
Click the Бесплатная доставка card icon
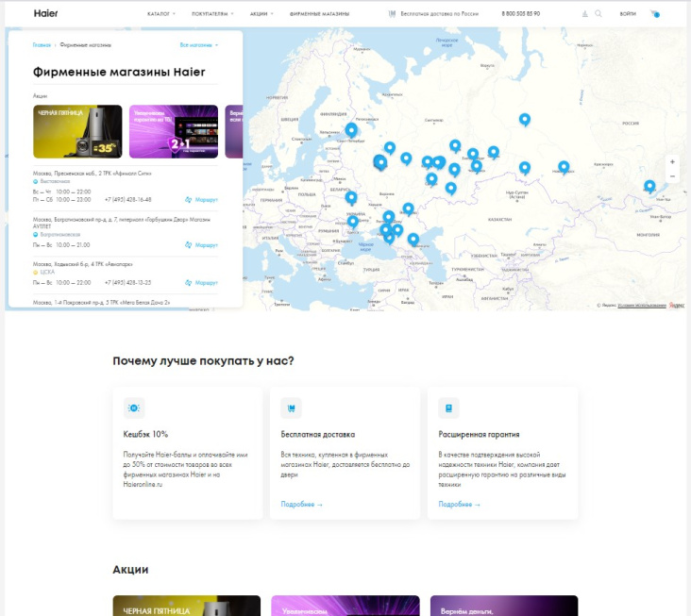pos(292,408)
